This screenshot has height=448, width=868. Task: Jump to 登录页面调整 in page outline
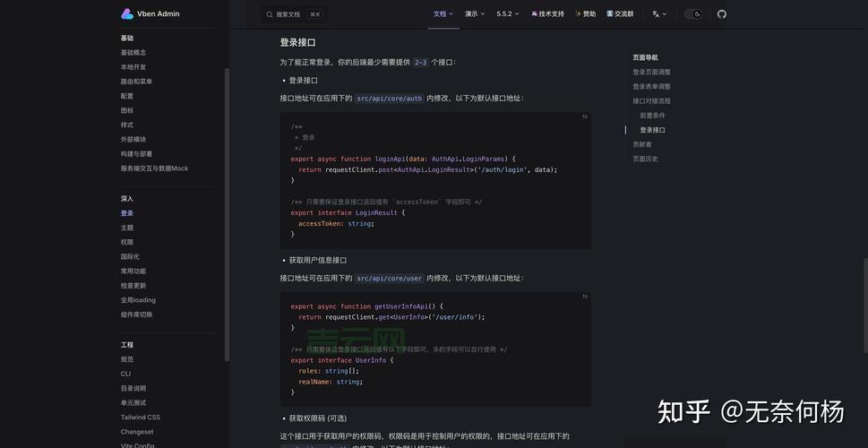coord(651,72)
